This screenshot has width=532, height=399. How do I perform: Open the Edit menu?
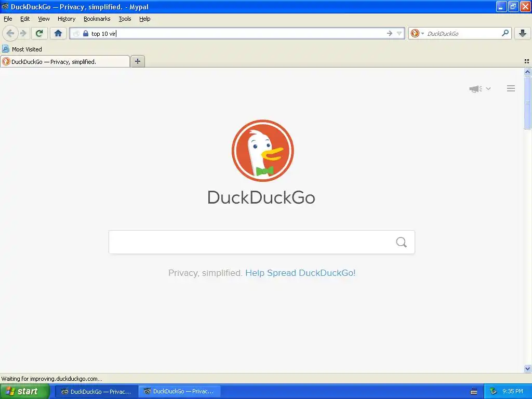click(x=25, y=19)
